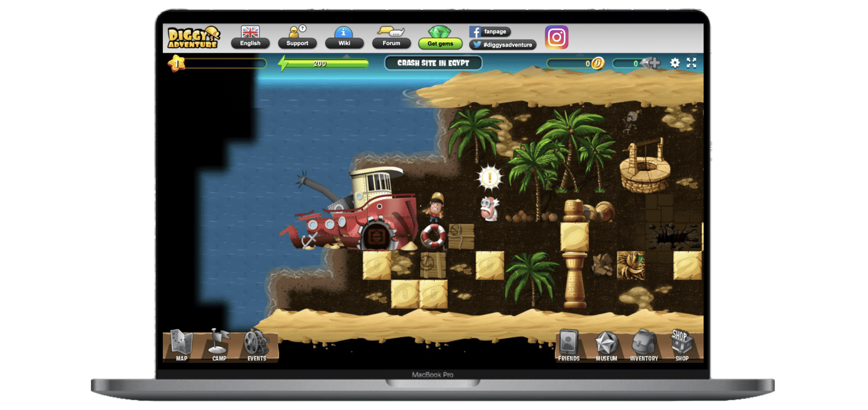Open the Map
Image resolution: width=868 pixels, height=410 pixels.
(x=181, y=345)
